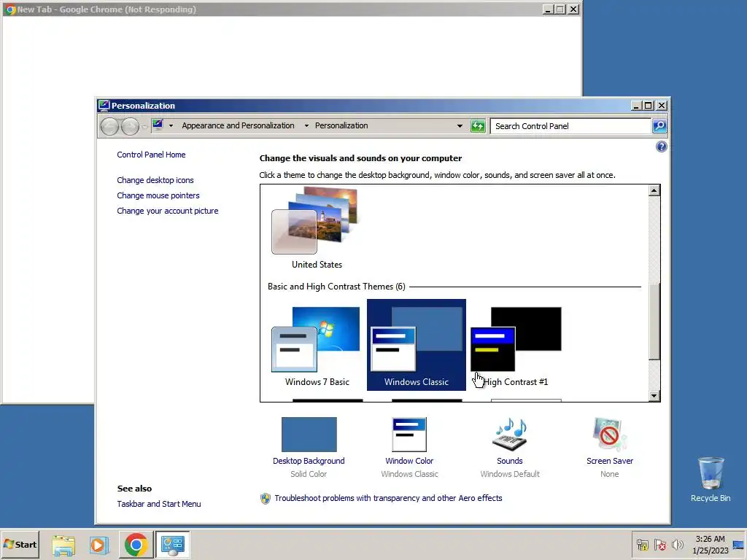The width and height of the screenshot is (747, 560).
Task: Click the theme list scrollbar thumb
Action: coord(654,322)
